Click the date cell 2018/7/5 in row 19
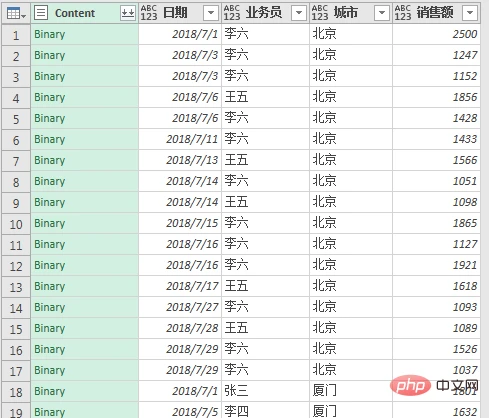The image size is (489, 418). (180, 411)
